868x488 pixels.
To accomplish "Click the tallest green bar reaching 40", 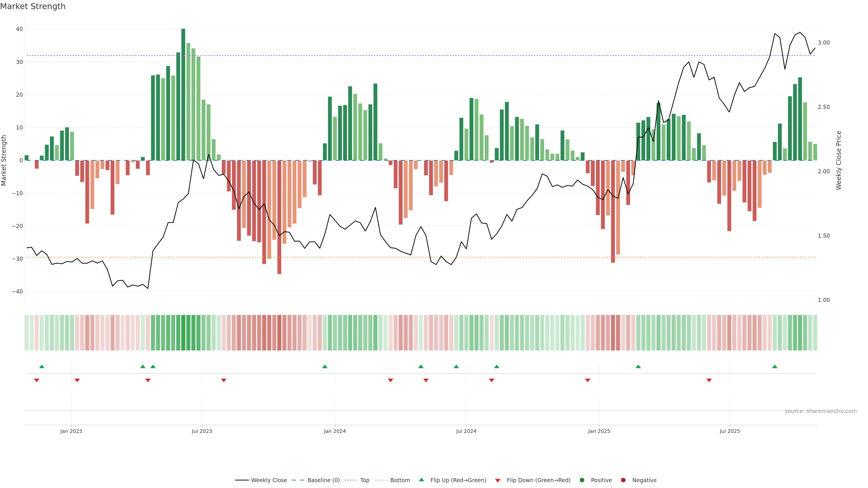I will pyautogui.click(x=183, y=94).
